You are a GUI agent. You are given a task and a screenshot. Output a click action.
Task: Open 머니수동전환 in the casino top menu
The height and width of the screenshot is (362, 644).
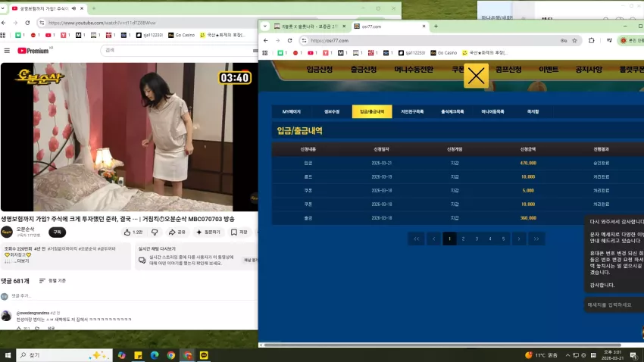coord(414,70)
